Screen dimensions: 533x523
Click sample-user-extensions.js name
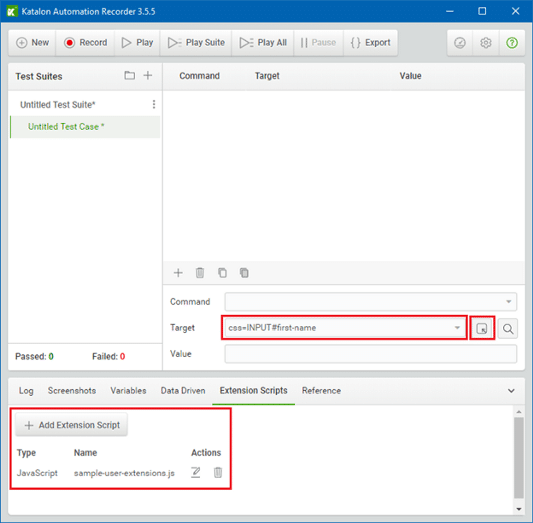(x=124, y=473)
